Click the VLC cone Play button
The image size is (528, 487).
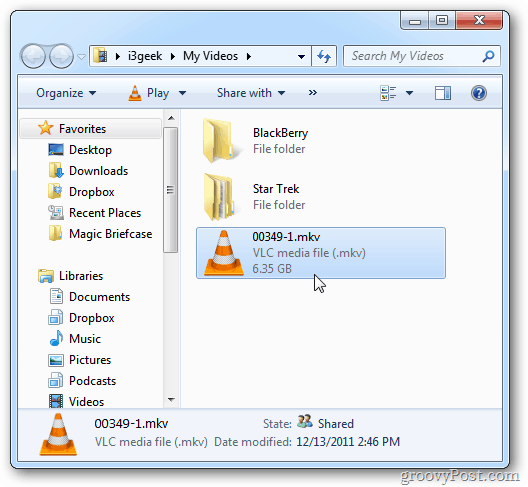pyautogui.click(x=148, y=93)
